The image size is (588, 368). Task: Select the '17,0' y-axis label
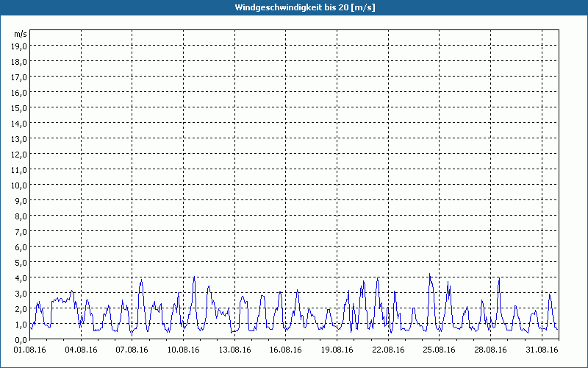[x=19, y=77]
